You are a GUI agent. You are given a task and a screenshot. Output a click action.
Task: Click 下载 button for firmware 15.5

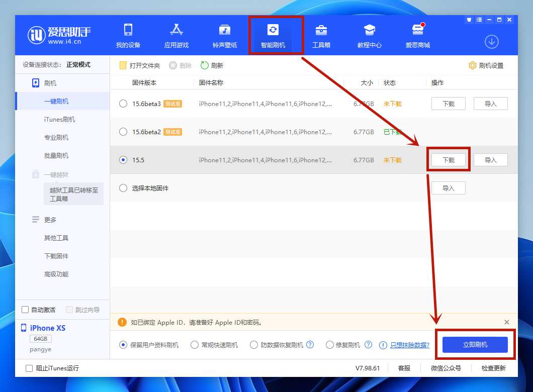(449, 160)
